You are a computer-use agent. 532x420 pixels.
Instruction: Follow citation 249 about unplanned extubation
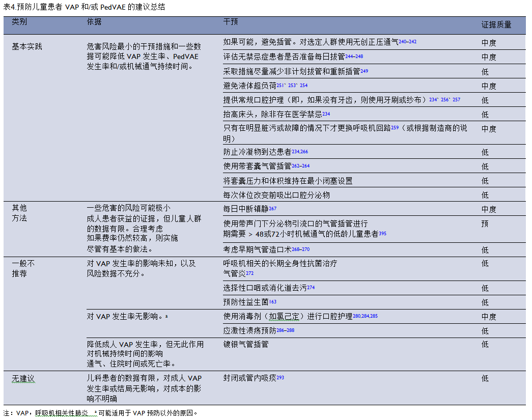click(x=364, y=71)
